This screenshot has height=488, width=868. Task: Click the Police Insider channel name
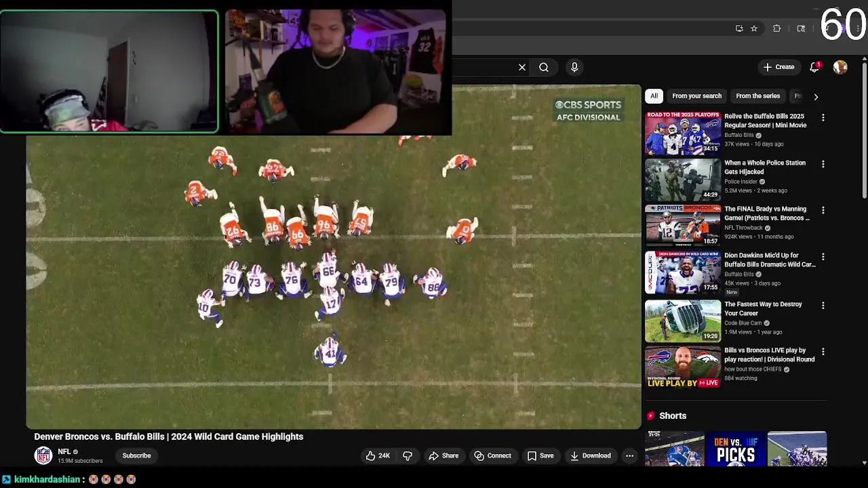click(x=741, y=182)
